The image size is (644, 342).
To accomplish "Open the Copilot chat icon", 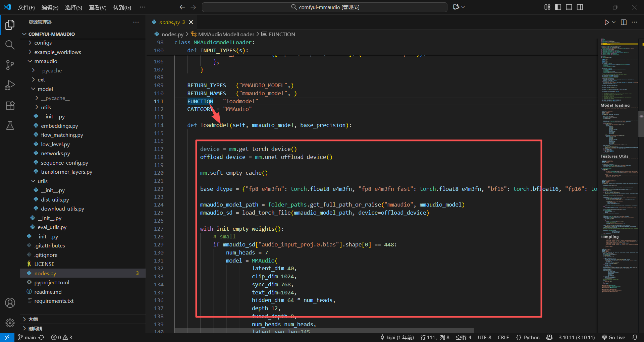I will tap(456, 7).
